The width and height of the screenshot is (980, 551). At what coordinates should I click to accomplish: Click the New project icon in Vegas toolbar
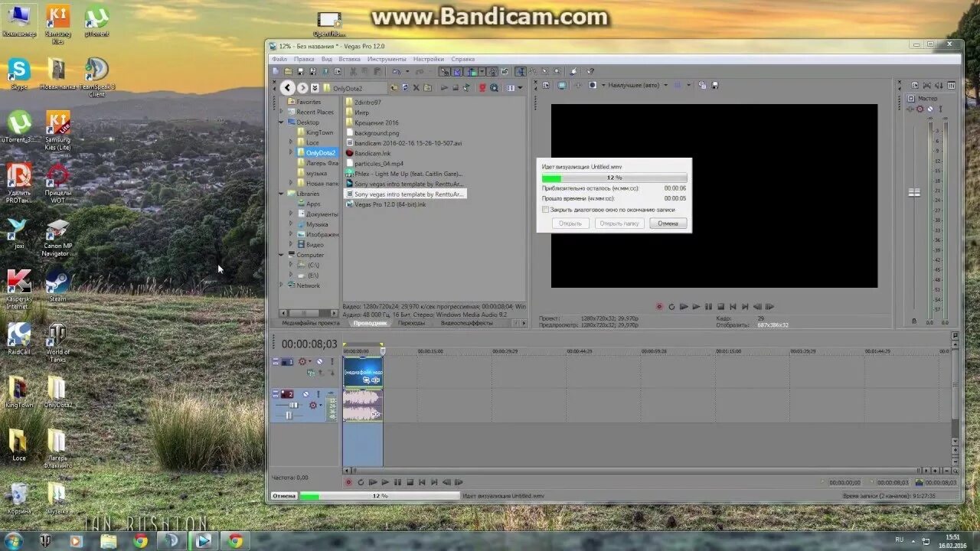coord(276,71)
